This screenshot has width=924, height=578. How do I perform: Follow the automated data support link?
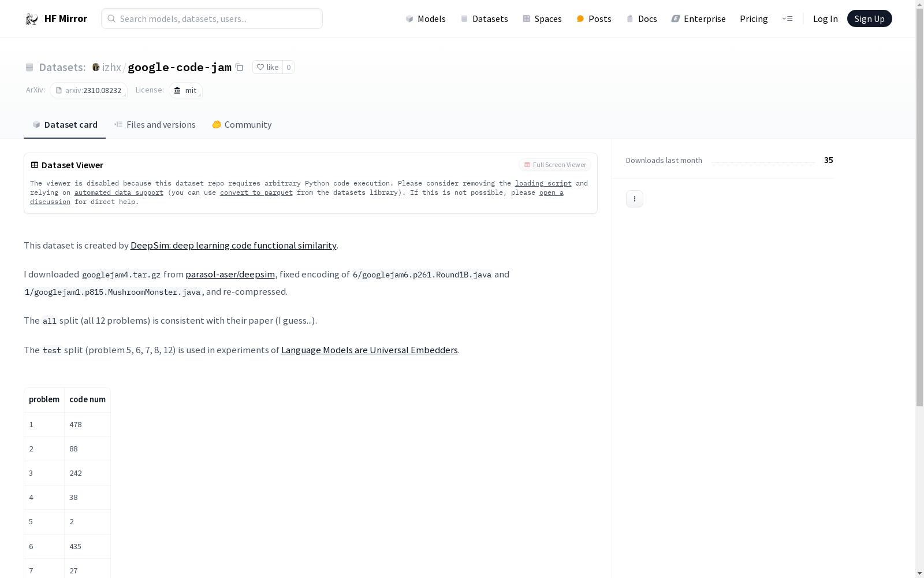point(118,192)
